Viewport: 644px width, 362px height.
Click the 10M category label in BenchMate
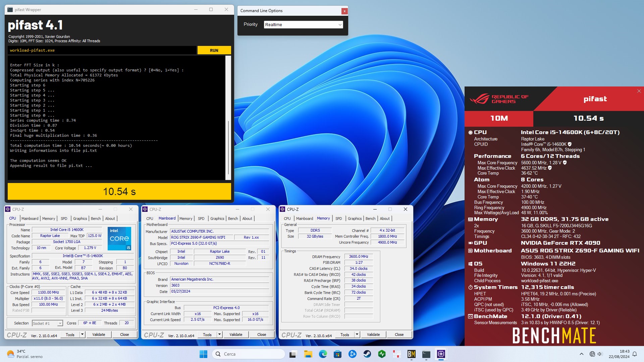tap(499, 118)
